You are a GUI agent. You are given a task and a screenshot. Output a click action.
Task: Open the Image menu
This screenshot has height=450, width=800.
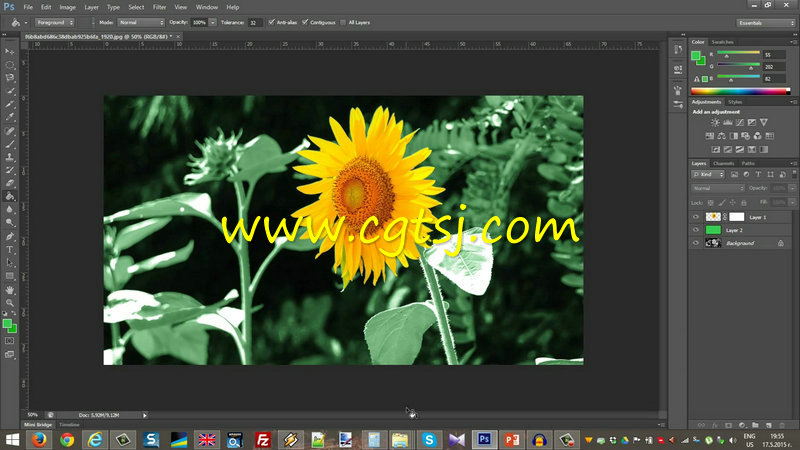[x=67, y=7]
